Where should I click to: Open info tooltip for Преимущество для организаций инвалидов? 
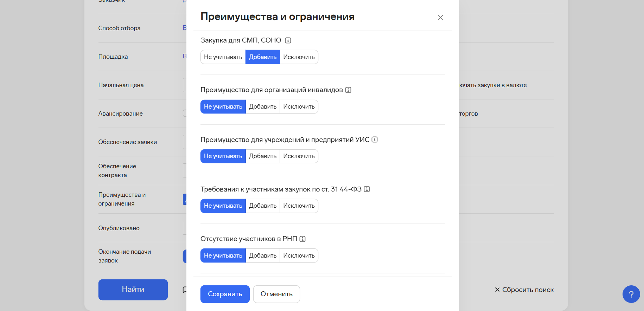tap(348, 90)
